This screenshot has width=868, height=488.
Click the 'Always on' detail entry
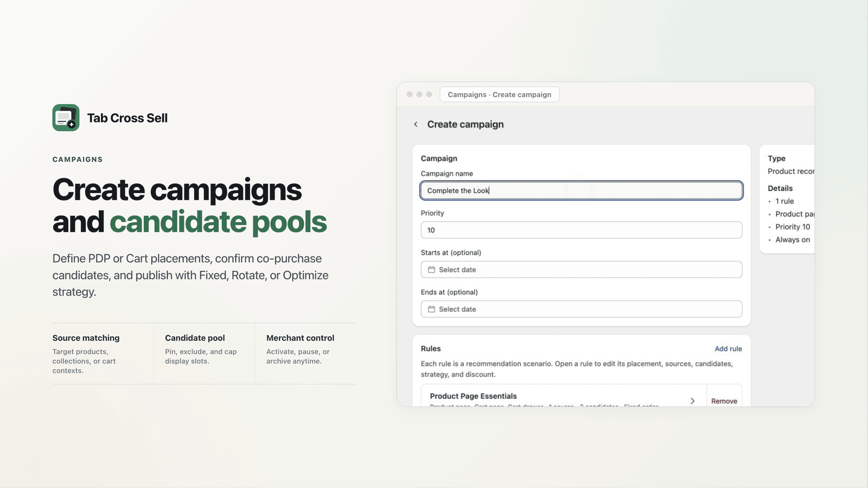coord(793,240)
